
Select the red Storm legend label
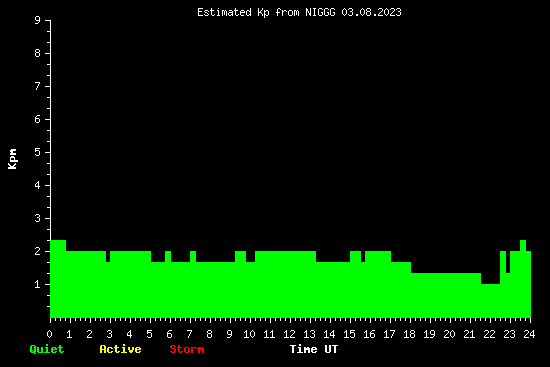[x=187, y=349]
